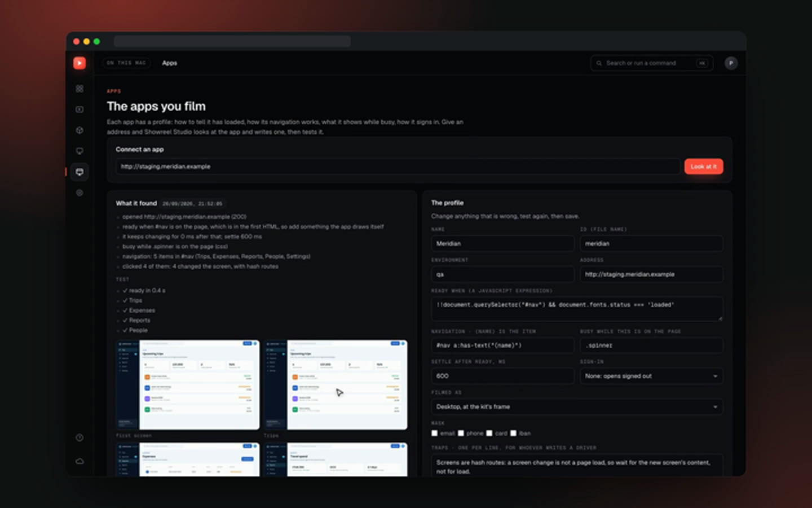Click the magnifier icon in command search
This screenshot has height=508, width=812.
tap(599, 63)
